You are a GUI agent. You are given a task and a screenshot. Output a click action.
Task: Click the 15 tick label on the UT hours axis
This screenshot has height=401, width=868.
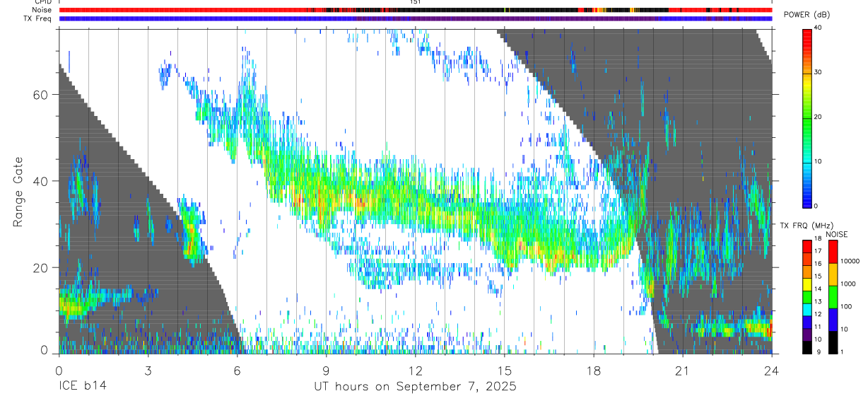[505, 370]
